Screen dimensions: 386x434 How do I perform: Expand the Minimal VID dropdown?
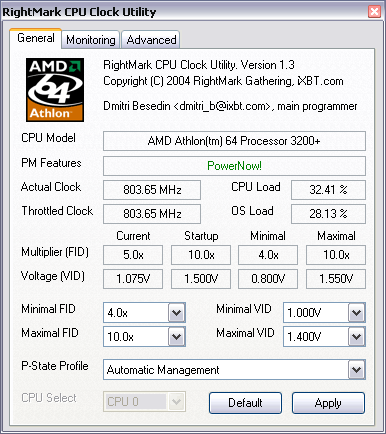coord(356,313)
